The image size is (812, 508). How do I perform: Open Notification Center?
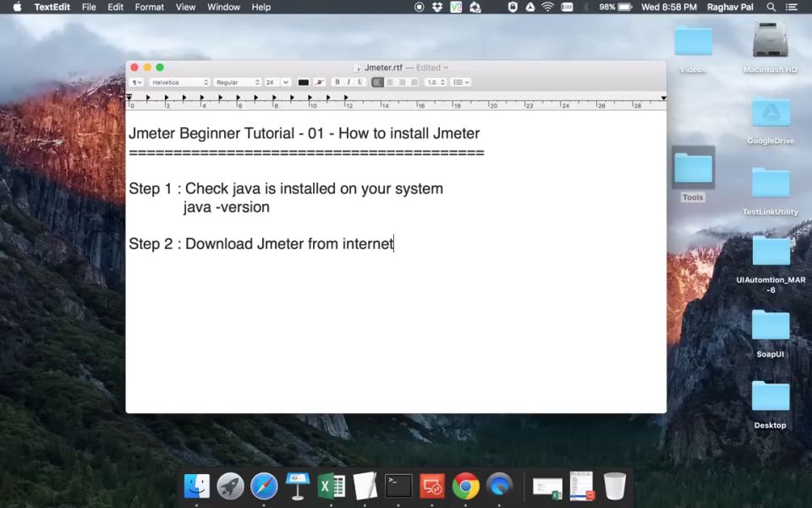tap(792, 7)
